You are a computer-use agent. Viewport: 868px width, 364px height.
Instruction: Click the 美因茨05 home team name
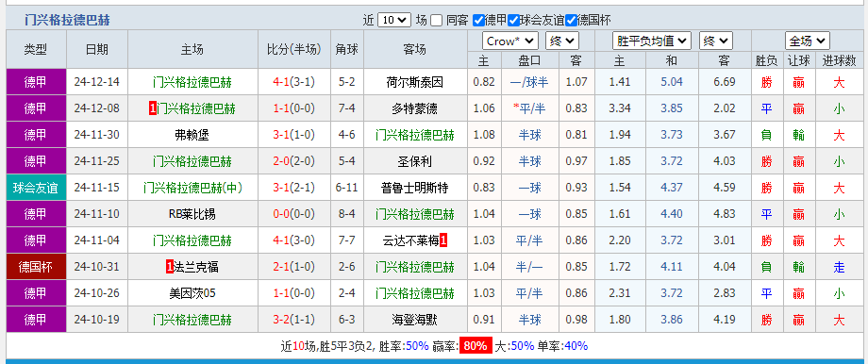click(192, 293)
